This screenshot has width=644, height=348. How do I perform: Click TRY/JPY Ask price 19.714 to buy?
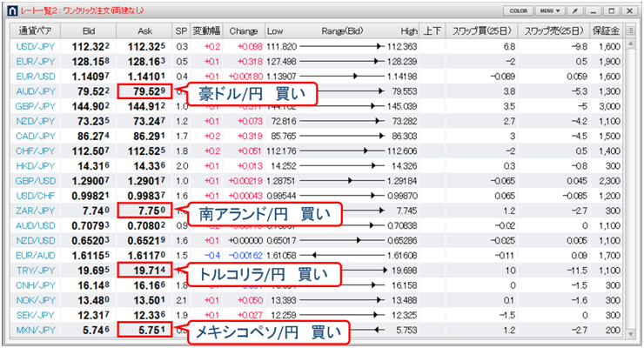144,271
